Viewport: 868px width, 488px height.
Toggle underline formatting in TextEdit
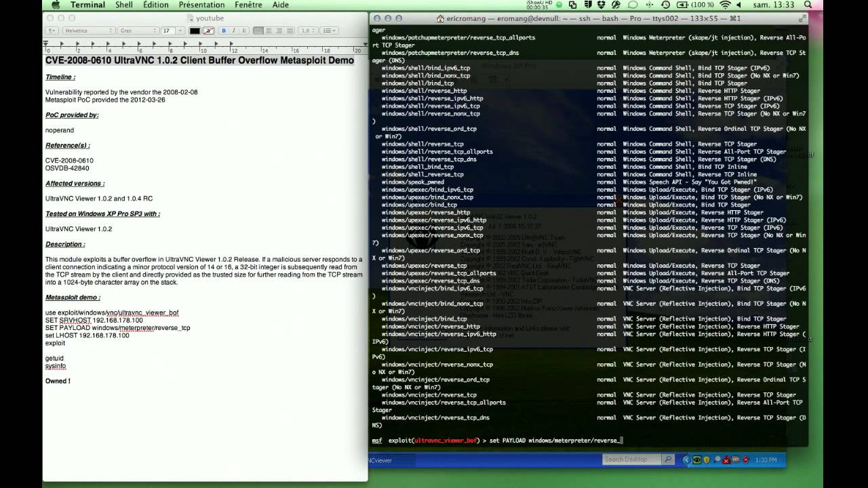click(243, 30)
